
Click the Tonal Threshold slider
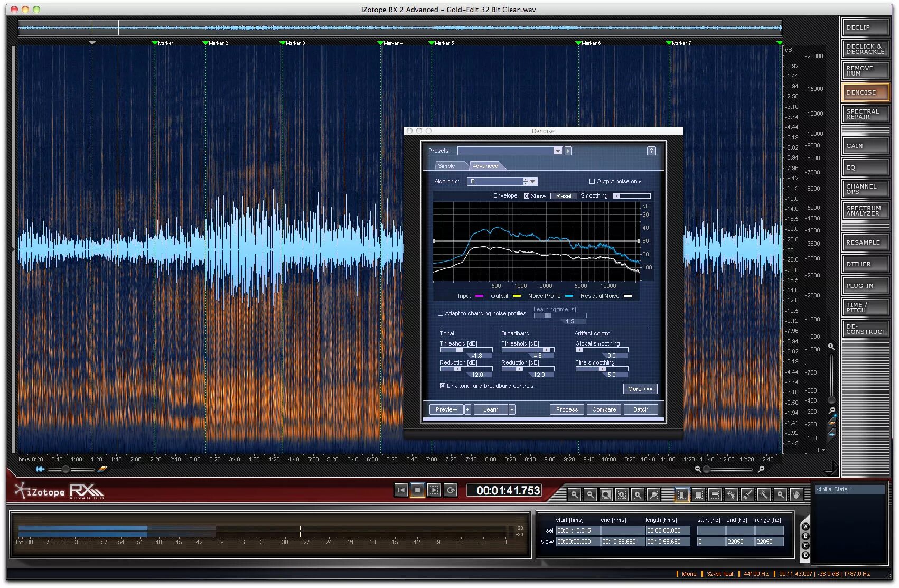(466, 350)
